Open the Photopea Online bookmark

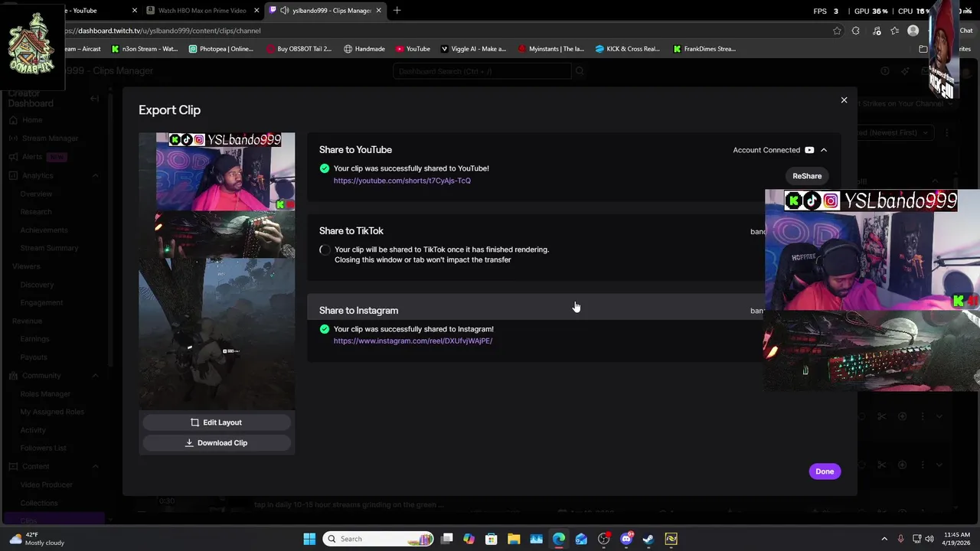click(220, 49)
